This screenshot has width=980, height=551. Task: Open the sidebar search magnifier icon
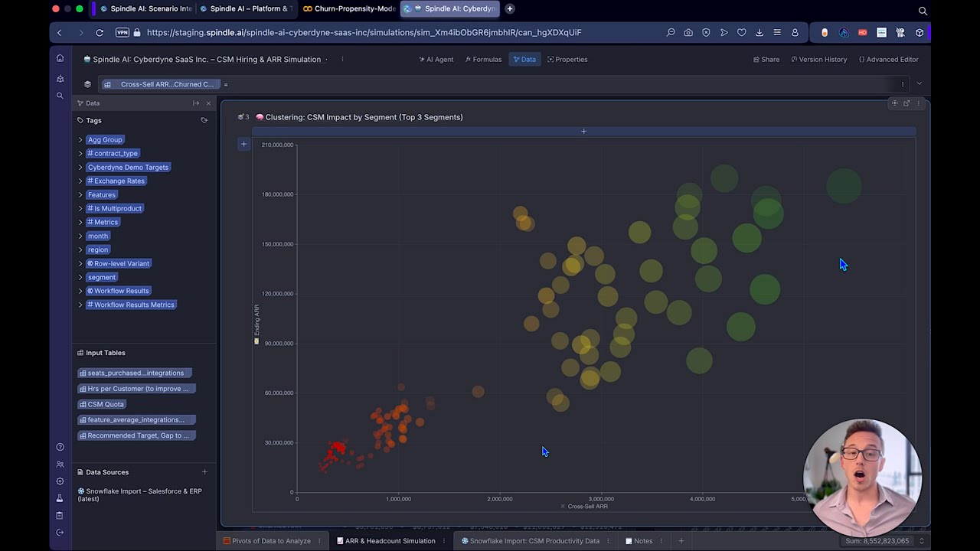coord(60,96)
